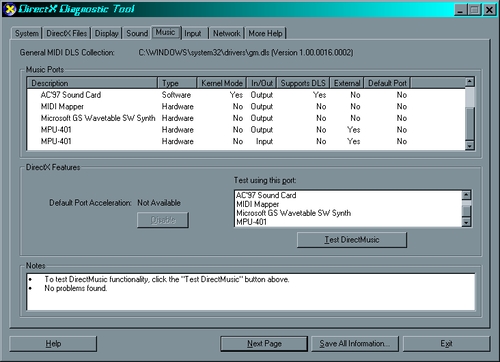Click the In/Out column header
Screen dimensions: 500x362
(x=262, y=83)
